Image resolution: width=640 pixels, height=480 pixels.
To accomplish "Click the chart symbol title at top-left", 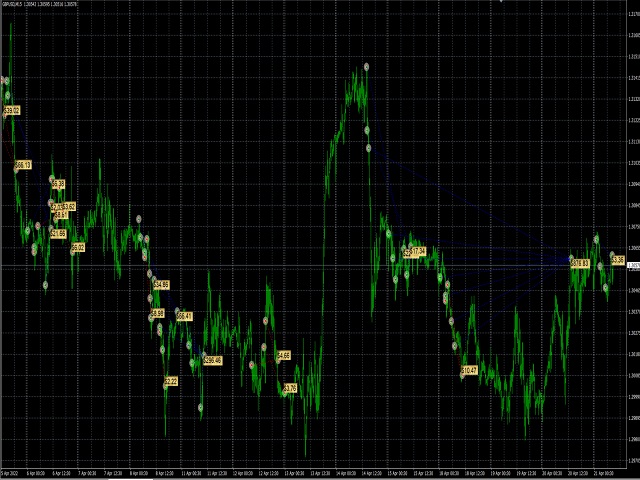I will (x=39, y=4).
